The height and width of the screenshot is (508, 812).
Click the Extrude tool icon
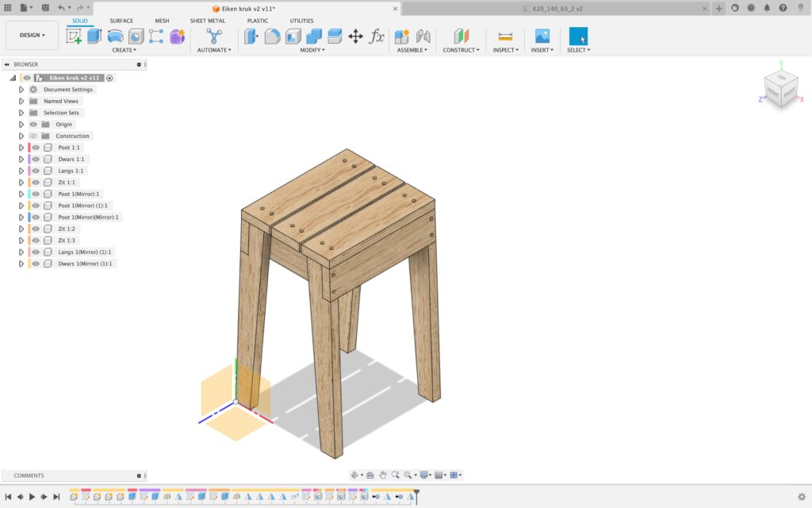[94, 37]
